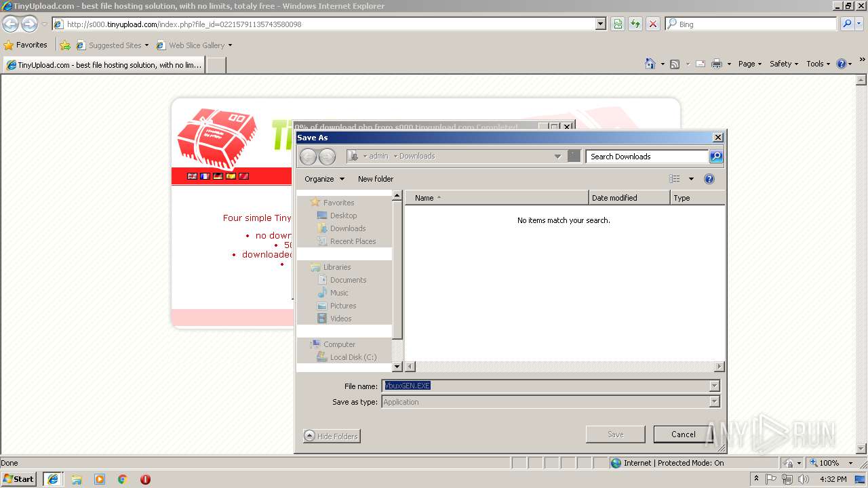Select the German flag language icon
Screen dimensions: 868x488
[218, 176]
